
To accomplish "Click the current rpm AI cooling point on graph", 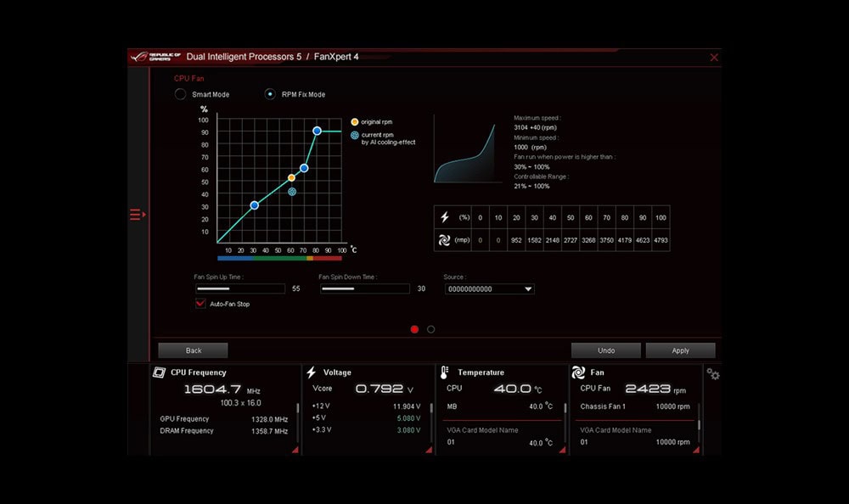I will tap(292, 192).
